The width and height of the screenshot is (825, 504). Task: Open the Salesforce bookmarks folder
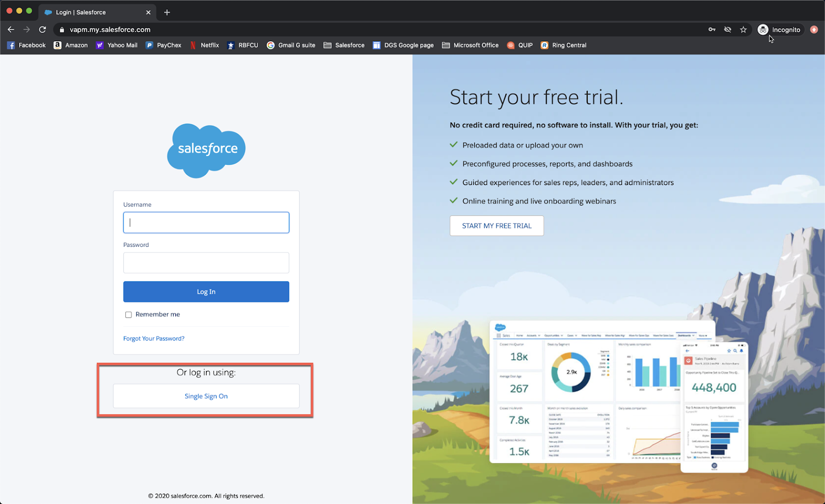coord(344,45)
